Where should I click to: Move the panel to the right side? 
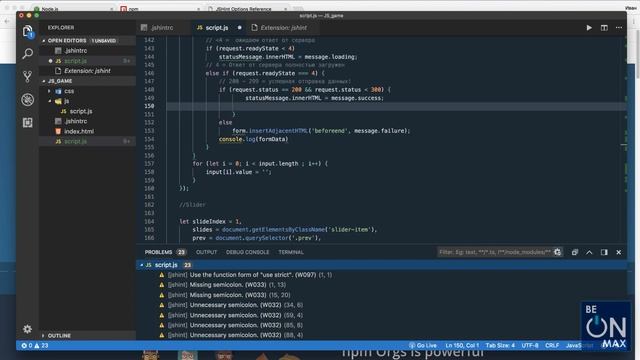(604, 252)
